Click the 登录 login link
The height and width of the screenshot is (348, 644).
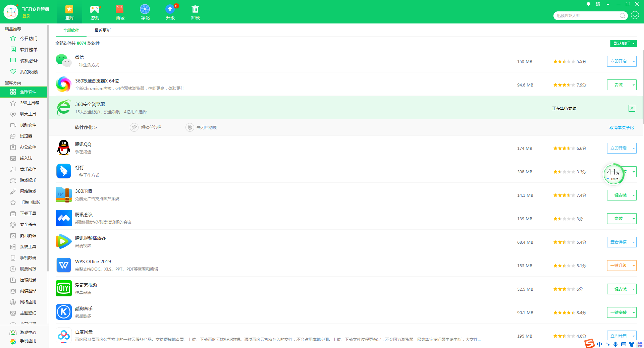(x=26, y=16)
